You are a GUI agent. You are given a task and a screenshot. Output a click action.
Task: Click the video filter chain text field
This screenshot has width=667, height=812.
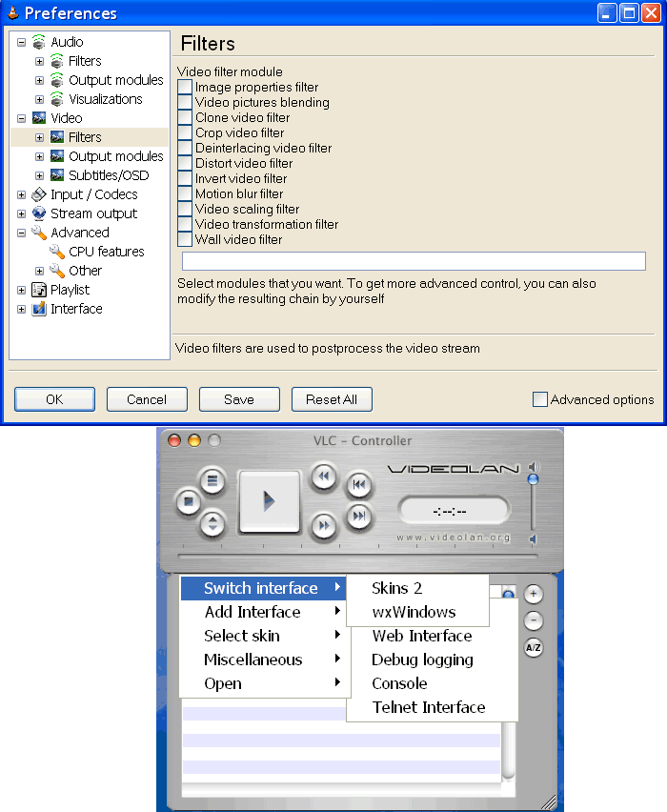coord(414,261)
